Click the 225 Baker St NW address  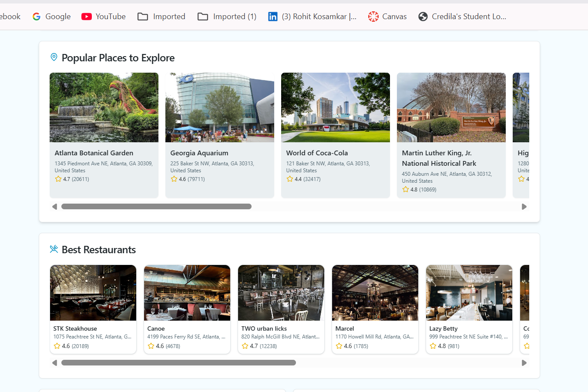coord(212,167)
